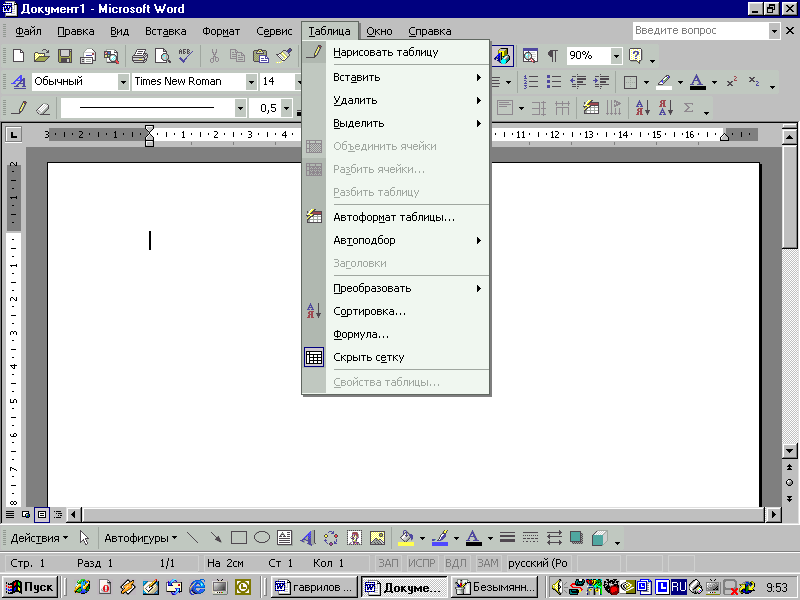Run spelling check icon
The image size is (800, 600).
coord(186,56)
